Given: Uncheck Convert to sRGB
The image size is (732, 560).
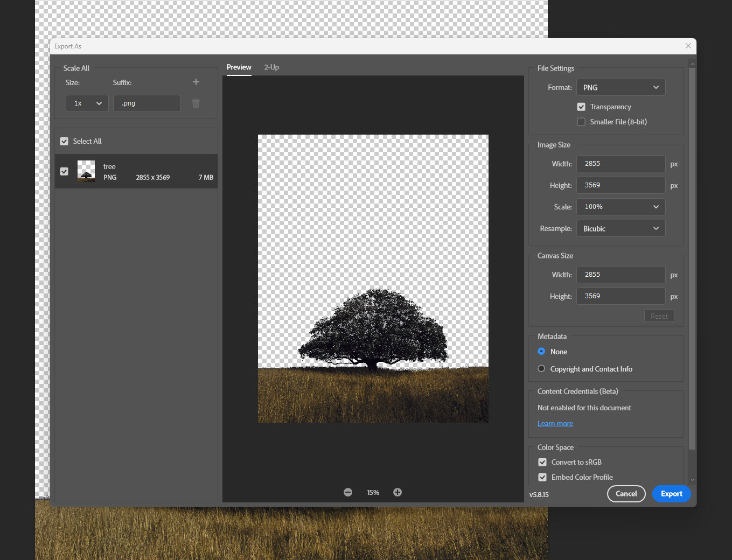Looking at the screenshot, I should (542, 462).
